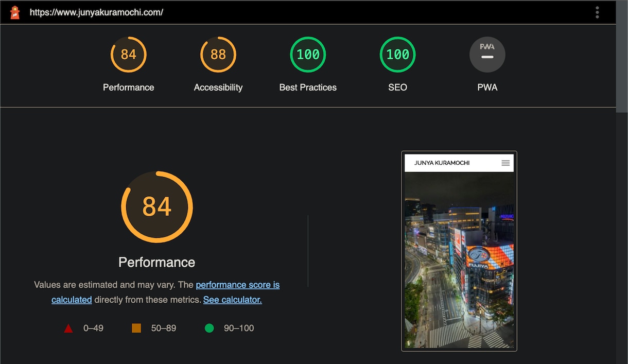The width and height of the screenshot is (628, 364).
Task: Click the page screenshot thumbnail
Action: [459, 251]
